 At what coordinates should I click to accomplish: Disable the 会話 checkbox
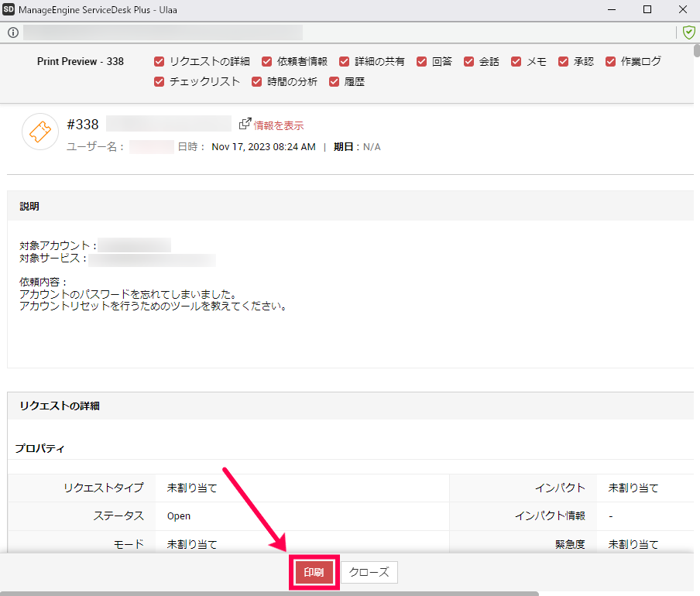point(468,62)
